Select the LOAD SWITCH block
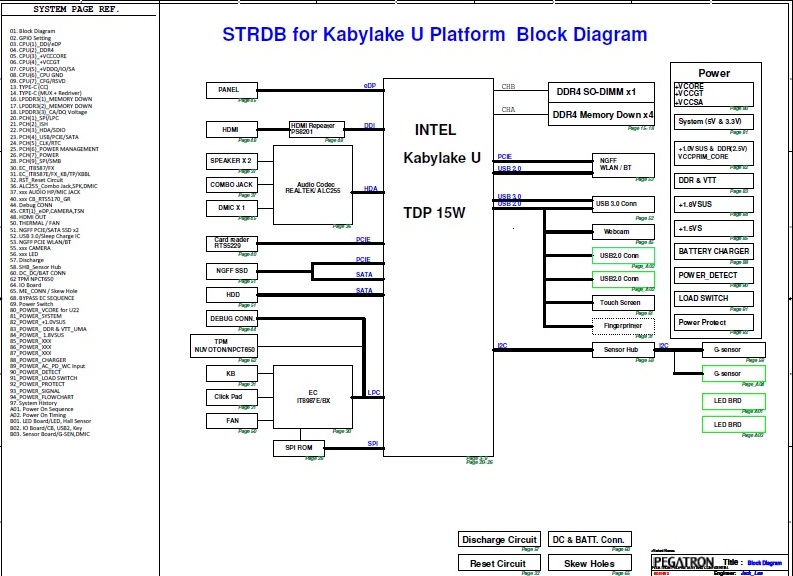Viewport: 793px width, 576px height. point(714,298)
